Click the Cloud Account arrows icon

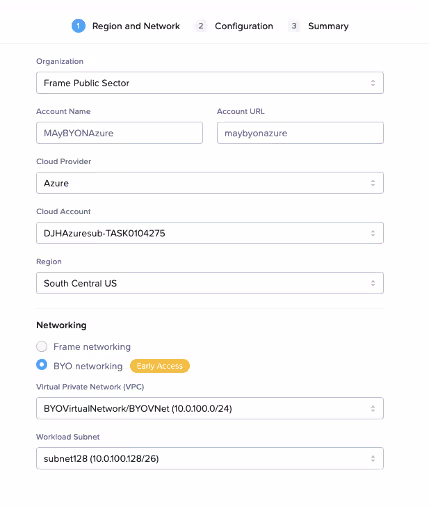373,233
